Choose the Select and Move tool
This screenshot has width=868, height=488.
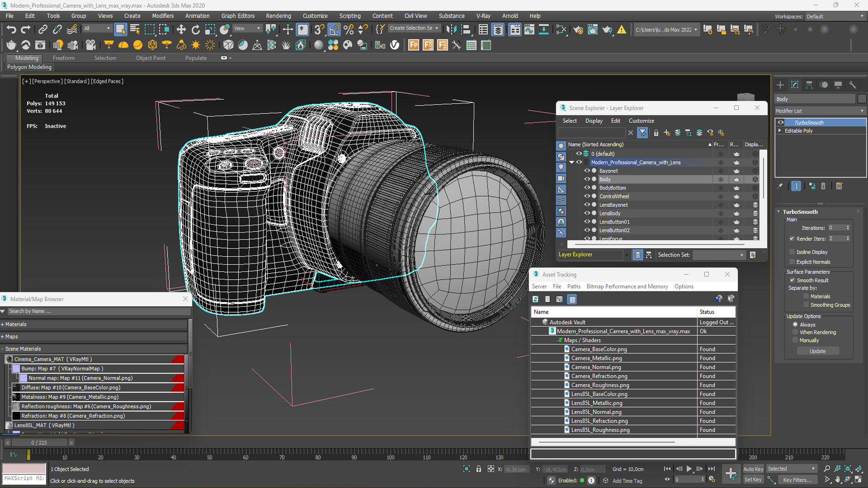pos(181,30)
